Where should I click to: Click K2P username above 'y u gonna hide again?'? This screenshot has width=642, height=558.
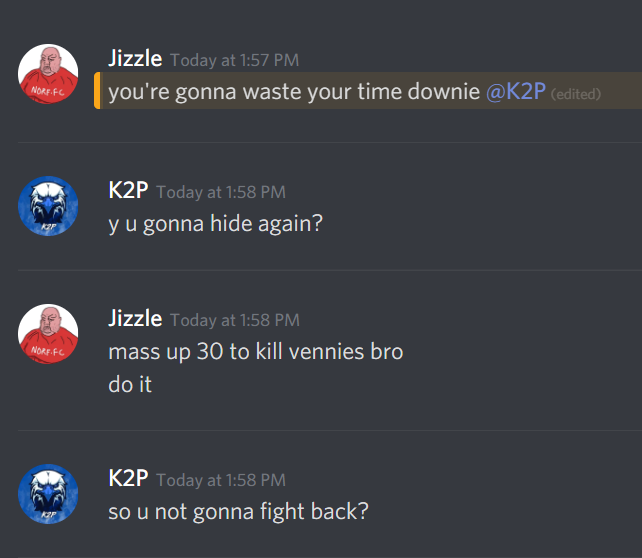128,191
